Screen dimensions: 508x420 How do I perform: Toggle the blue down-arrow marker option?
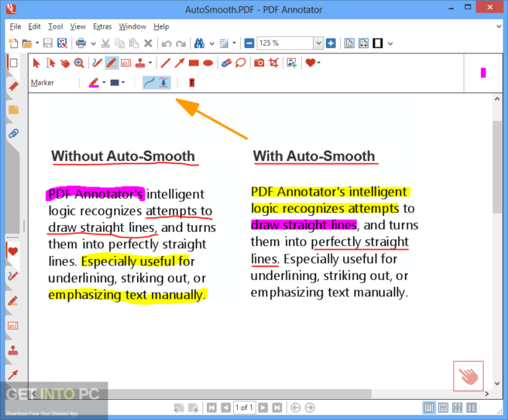pyautogui.click(x=163, y=83)
